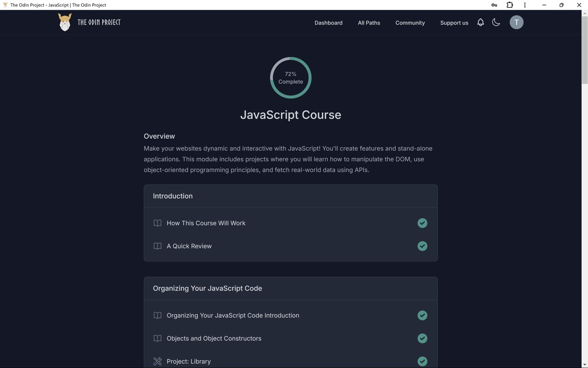Image resolution: width=588 pixels, height=368 pixels.
Task: Click the book icon beside A Quick Review
Action: click(157, 246)
